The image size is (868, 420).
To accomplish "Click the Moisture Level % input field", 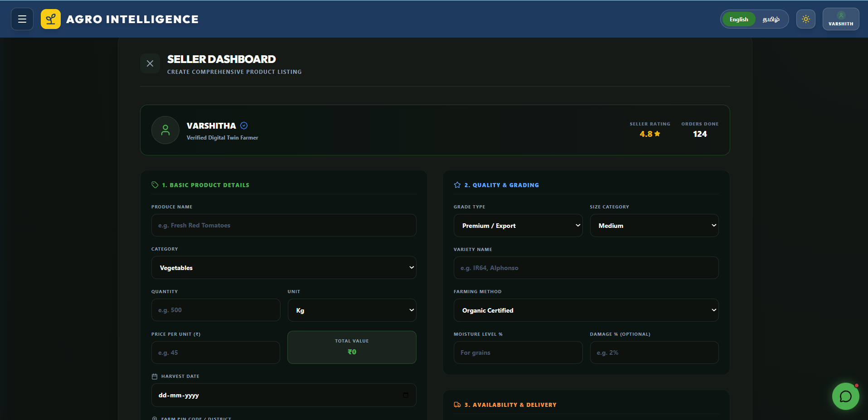I will (518, 352).
